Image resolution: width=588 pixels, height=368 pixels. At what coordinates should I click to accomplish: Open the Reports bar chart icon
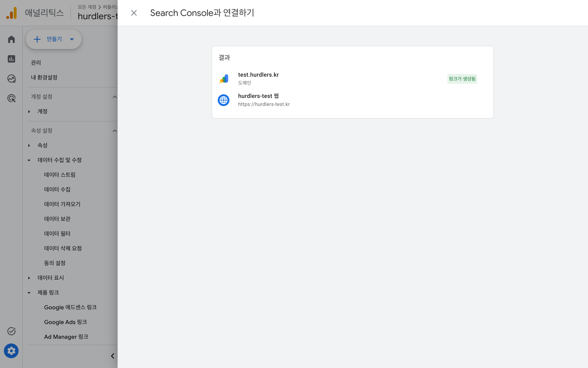point(11,59)
